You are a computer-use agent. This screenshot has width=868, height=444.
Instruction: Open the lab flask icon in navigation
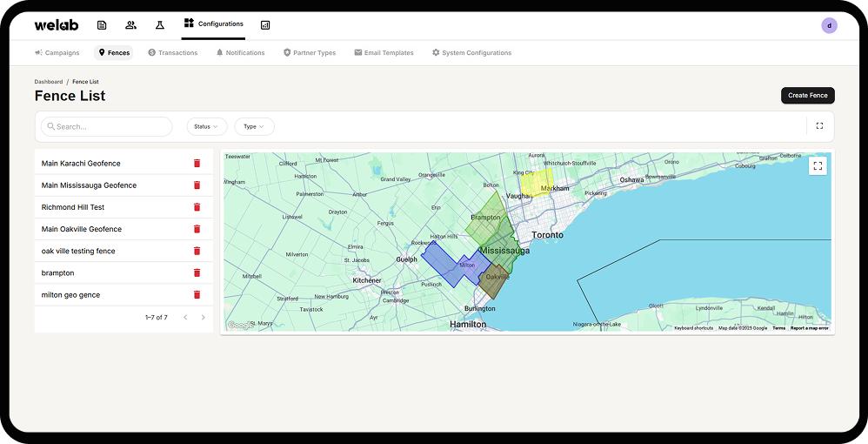(160, 25)
